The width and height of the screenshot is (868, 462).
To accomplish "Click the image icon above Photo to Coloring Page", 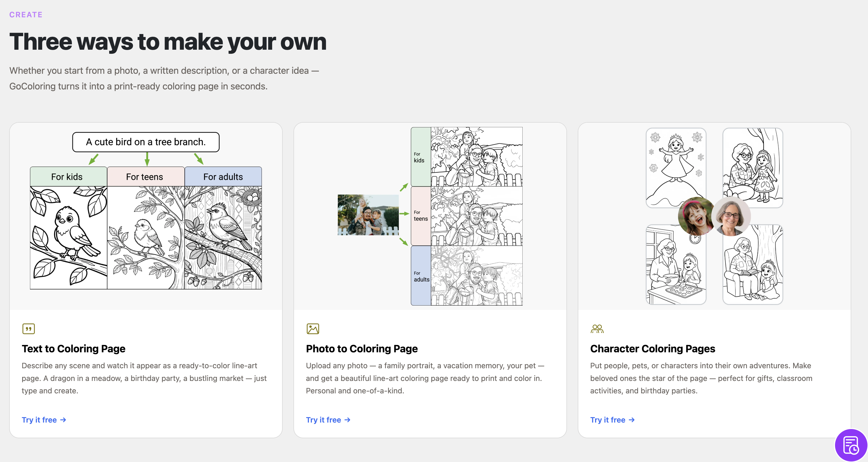I will pos(313,329).
